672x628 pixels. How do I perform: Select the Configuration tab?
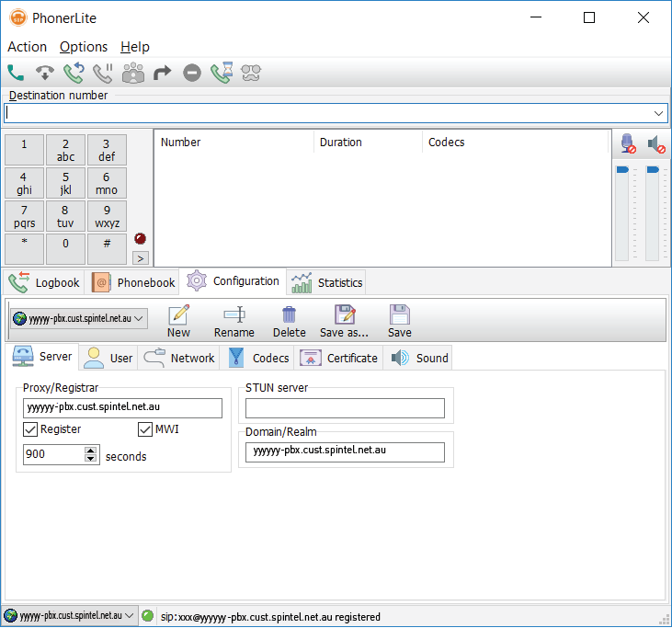tap(233, 281)
